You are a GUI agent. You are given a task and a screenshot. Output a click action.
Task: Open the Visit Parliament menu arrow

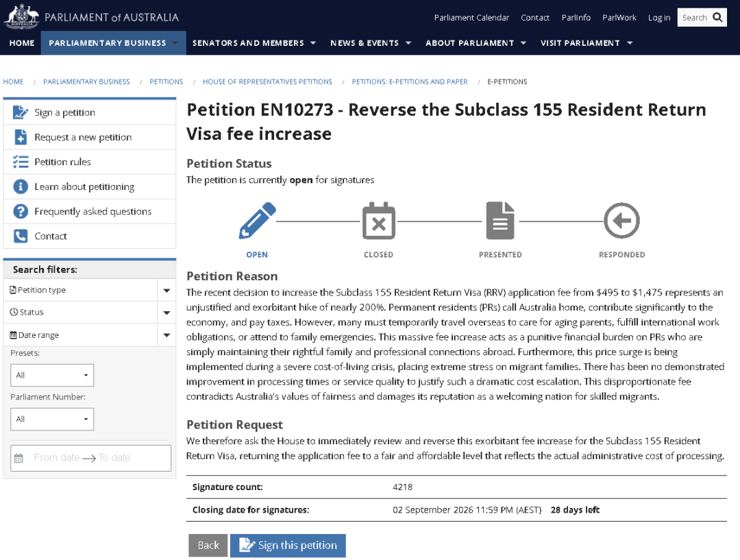pyautogui.click(x=630, y=43)
